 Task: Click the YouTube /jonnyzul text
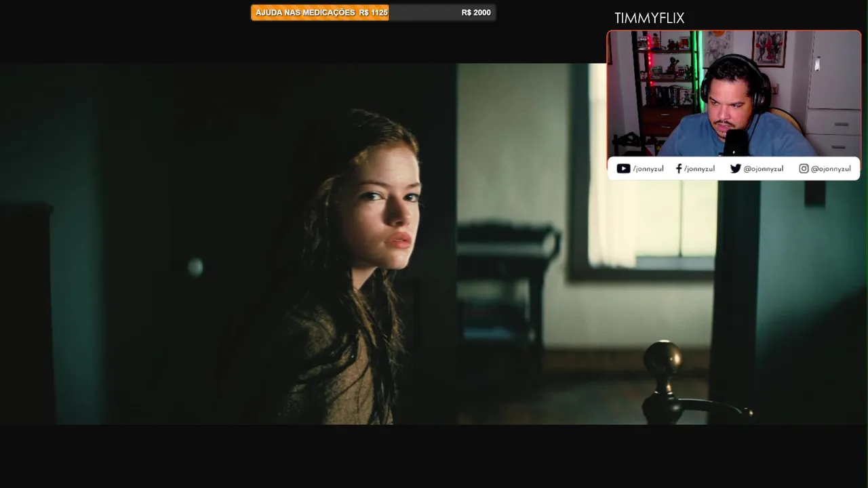[648, 169]
